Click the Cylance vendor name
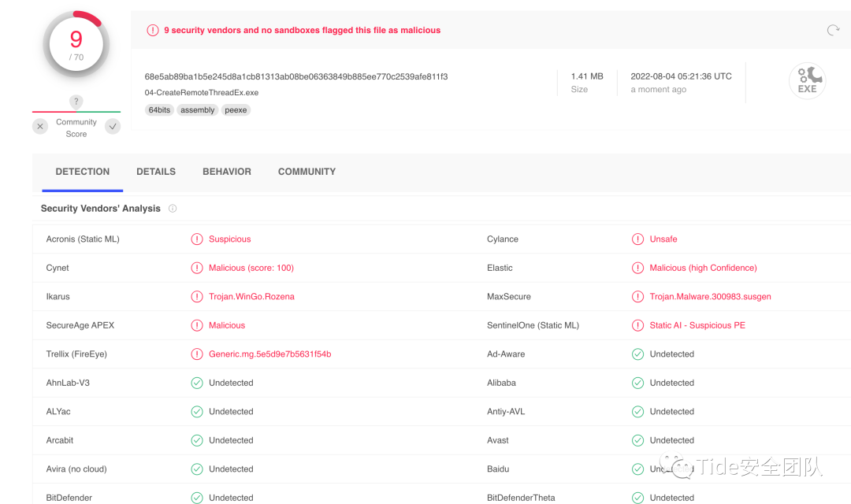The width and height of the screenshot is (851, 504). [x=503, y=239]
